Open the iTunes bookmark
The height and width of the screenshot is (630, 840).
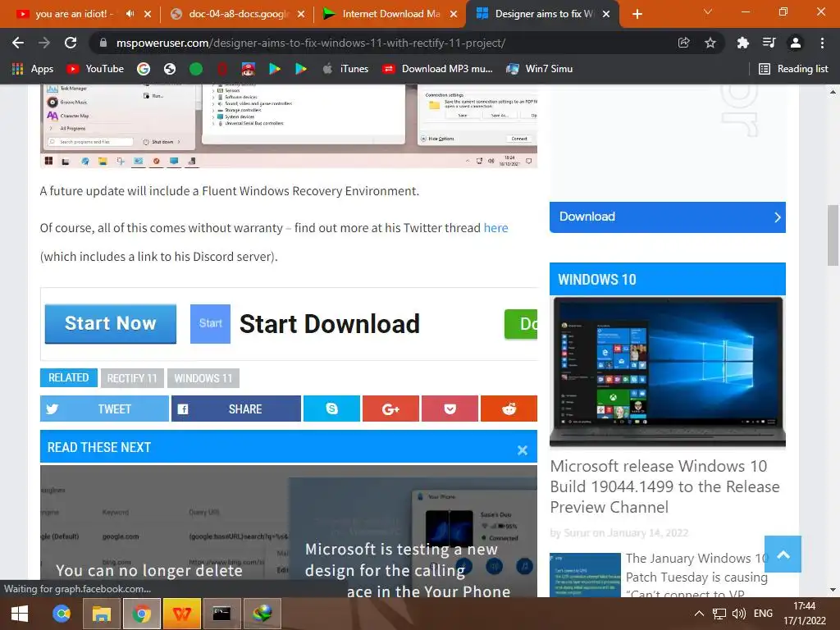point(345,69)
